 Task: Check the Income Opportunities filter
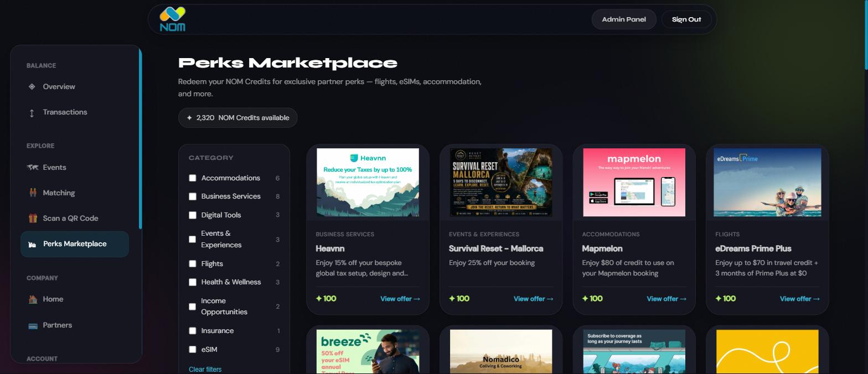(x=193, y=307)
